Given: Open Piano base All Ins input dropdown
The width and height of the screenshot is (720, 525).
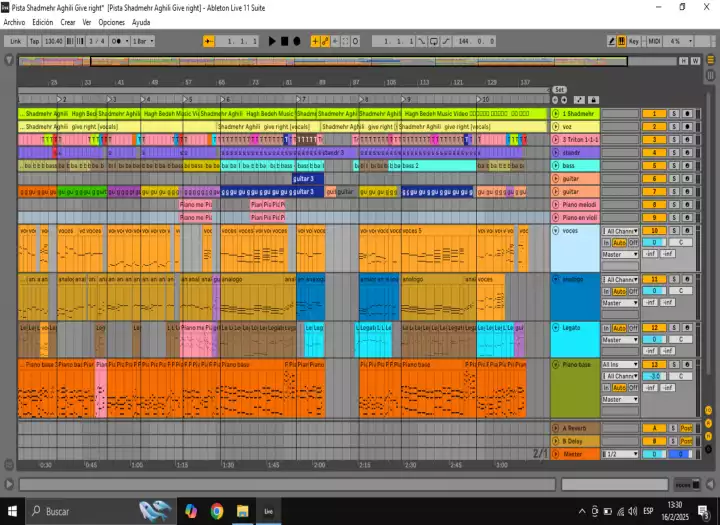Looking at the screenshot, I should tap(620, 364).
